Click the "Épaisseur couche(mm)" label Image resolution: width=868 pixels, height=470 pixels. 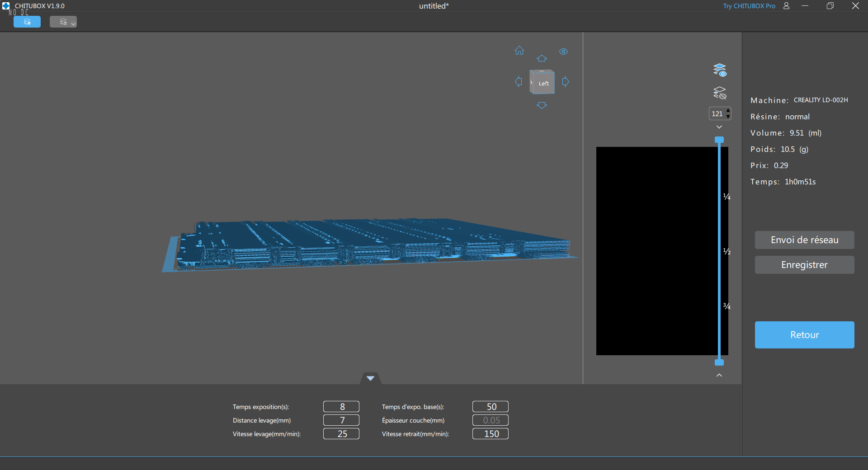tap(413, 420)
